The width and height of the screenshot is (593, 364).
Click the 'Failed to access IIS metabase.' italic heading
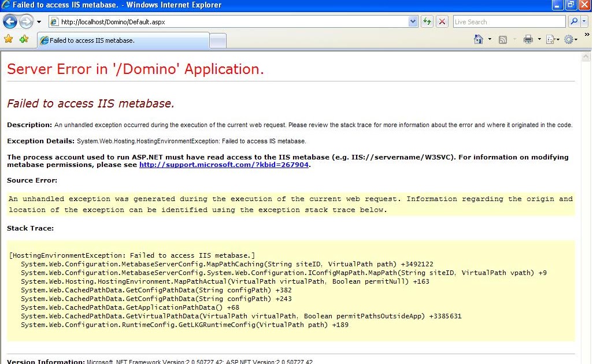[x=91, y=103]
